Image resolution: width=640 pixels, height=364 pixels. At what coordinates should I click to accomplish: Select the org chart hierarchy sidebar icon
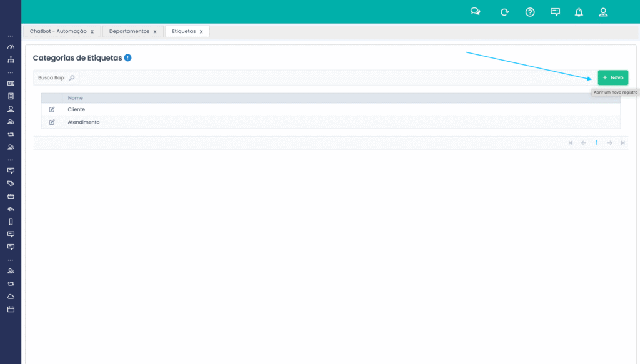11,60
